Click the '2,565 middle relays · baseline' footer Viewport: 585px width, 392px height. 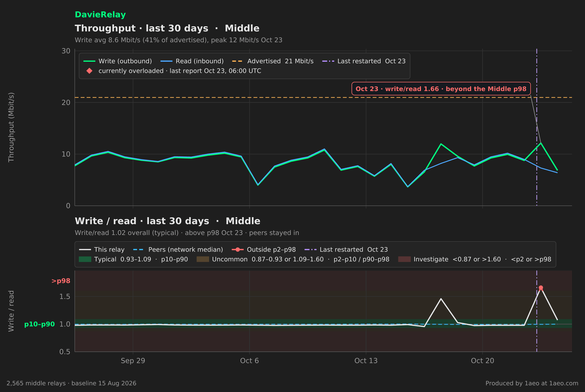pos(71,383)
